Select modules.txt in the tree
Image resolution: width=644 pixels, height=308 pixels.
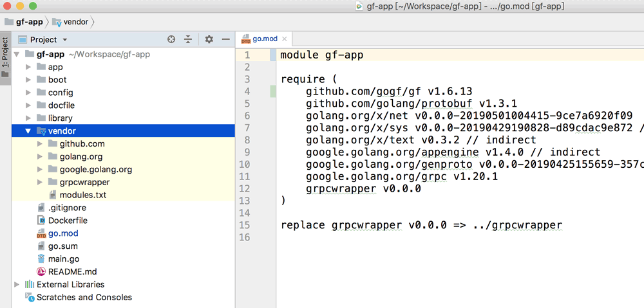tap(83, 195)
